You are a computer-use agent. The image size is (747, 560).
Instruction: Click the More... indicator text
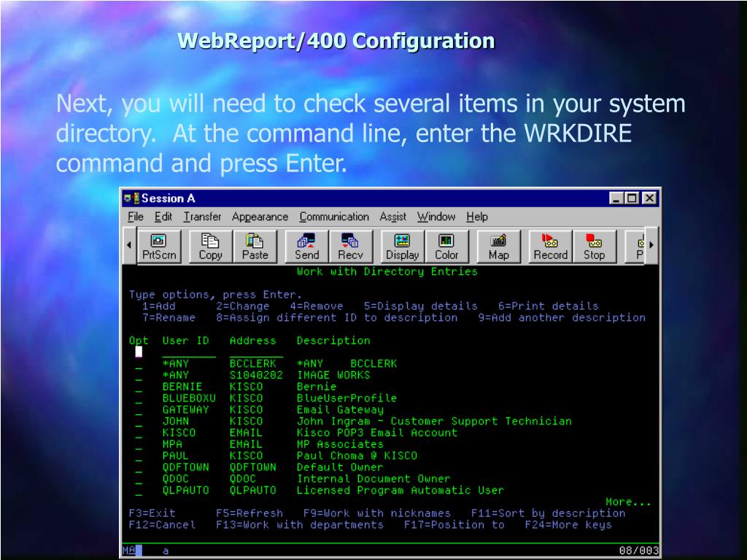click(x=628, y=502)
